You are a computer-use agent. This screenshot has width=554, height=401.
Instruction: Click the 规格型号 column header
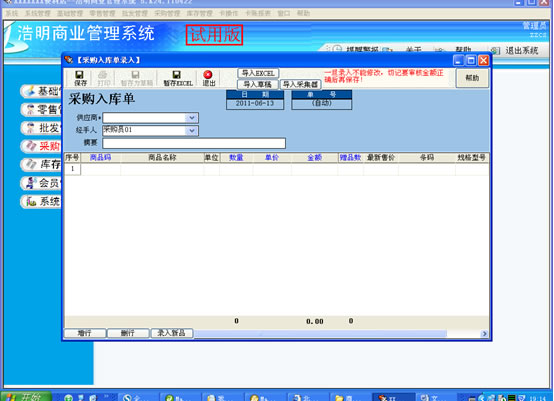tap(472, 158)
